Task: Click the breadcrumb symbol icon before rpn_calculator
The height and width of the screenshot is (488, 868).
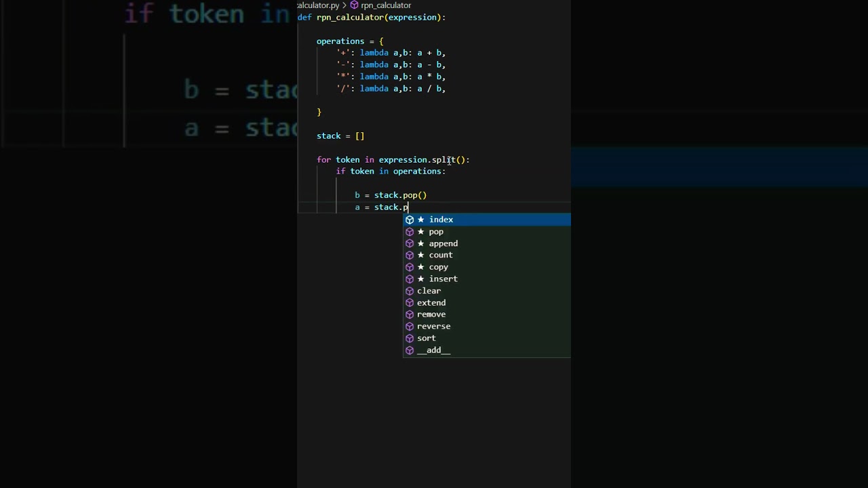Action: pos(354,5)
